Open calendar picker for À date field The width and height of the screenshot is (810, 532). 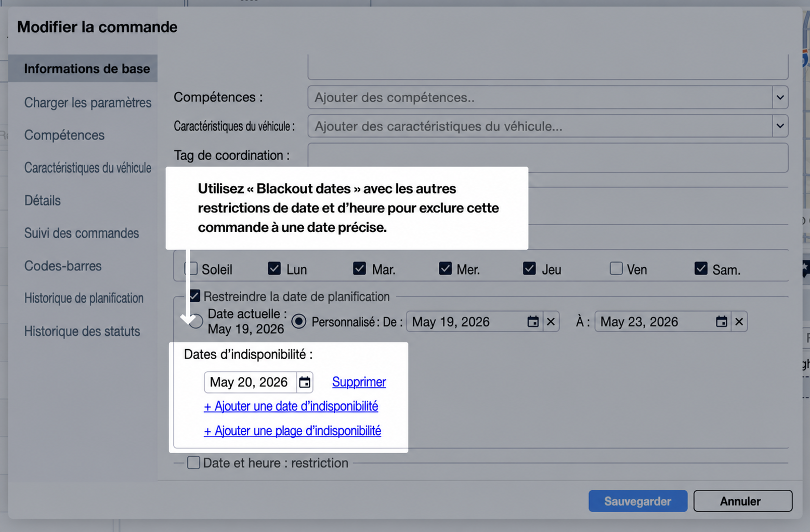point(721,322)
